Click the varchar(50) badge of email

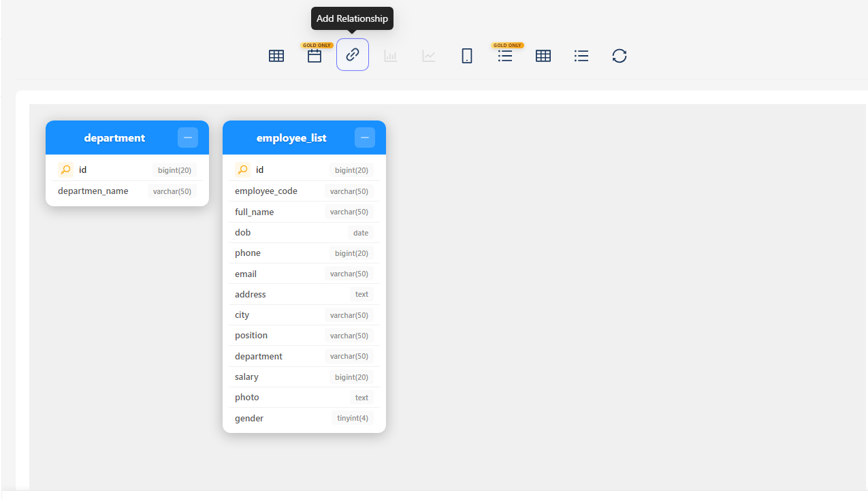(349, 274)
